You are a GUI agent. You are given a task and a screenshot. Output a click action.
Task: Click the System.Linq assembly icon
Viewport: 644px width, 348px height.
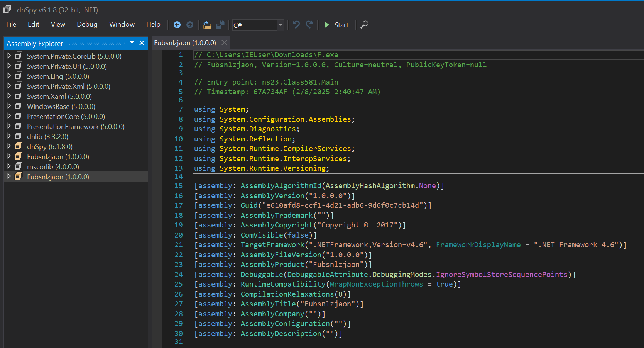tap(18, 76)
